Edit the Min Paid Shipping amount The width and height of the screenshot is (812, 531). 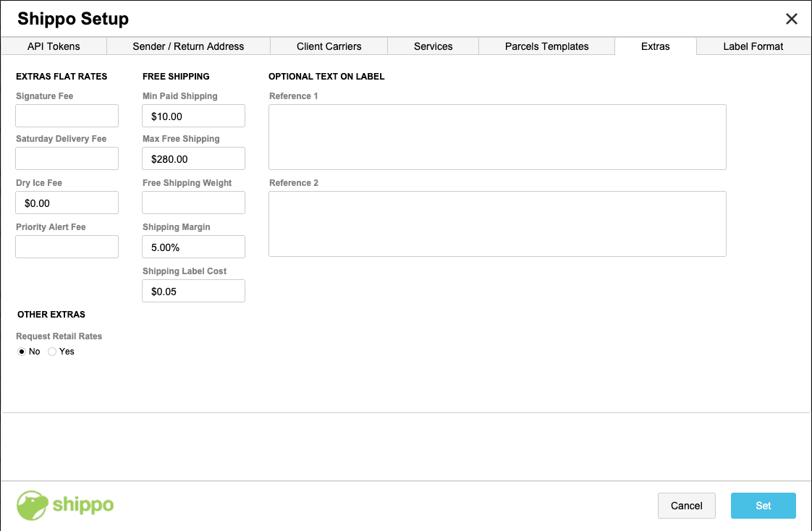coord(193,116)
